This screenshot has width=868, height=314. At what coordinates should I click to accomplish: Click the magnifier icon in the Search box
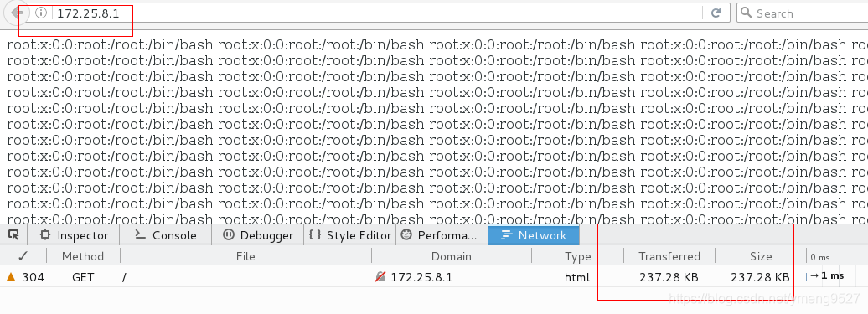[747, 13]
